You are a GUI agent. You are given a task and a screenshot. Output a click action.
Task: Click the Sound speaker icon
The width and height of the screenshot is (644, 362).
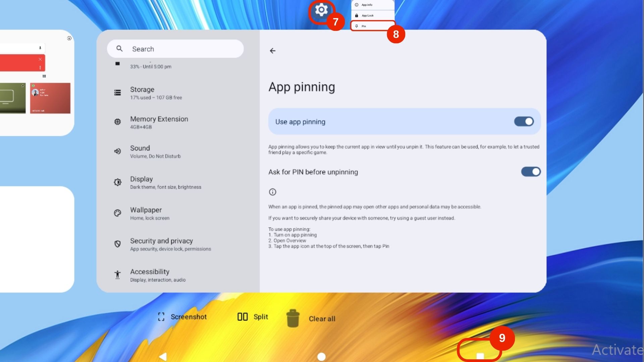[x=117, y=151]
